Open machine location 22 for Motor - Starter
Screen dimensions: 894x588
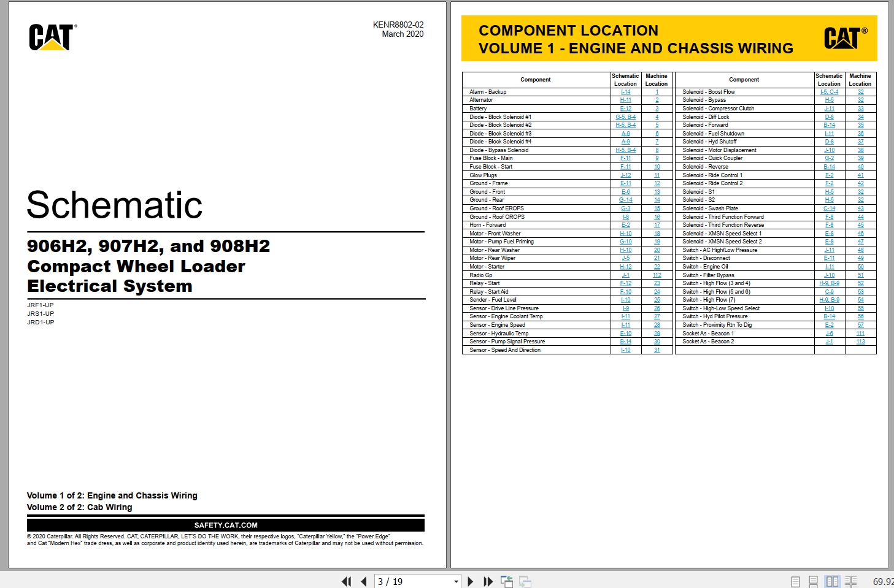coord(657,267)
